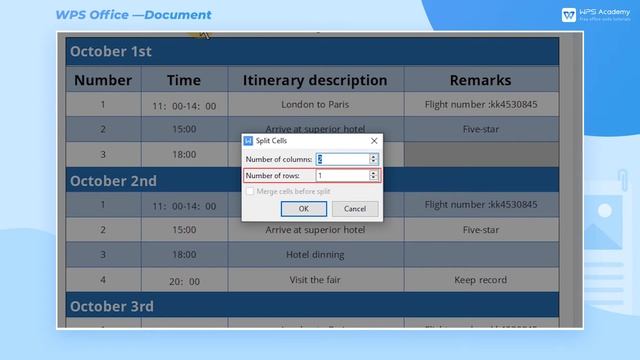Image resolution: width=640 pixels, height=360 pixels.
Task: Click the Split Cells dialog app icon
Action: (x=248, y=141)
